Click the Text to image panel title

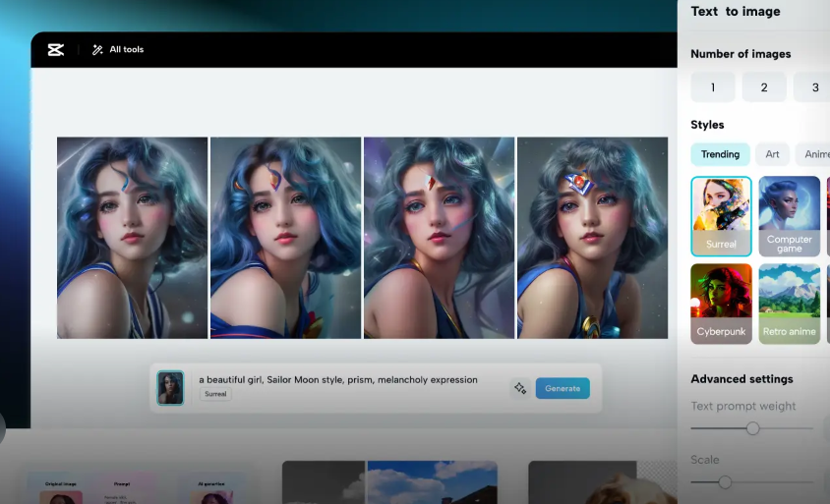point(736,12)
